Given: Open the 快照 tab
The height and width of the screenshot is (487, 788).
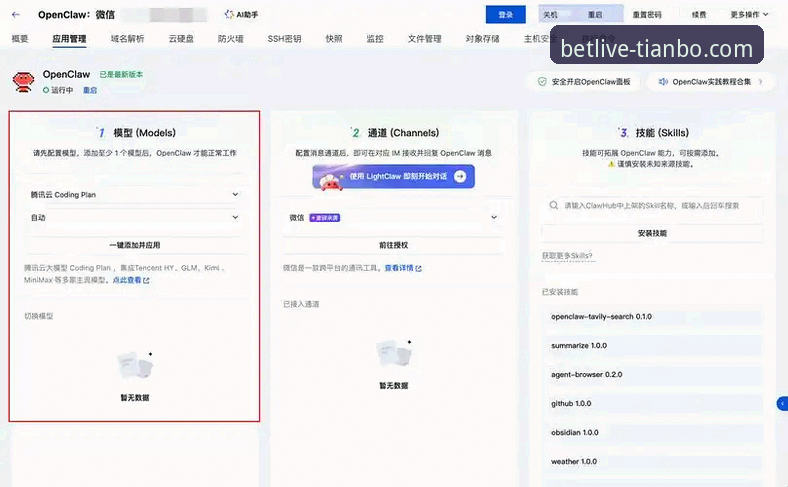Looking at the screenshot, I should 334,38.
